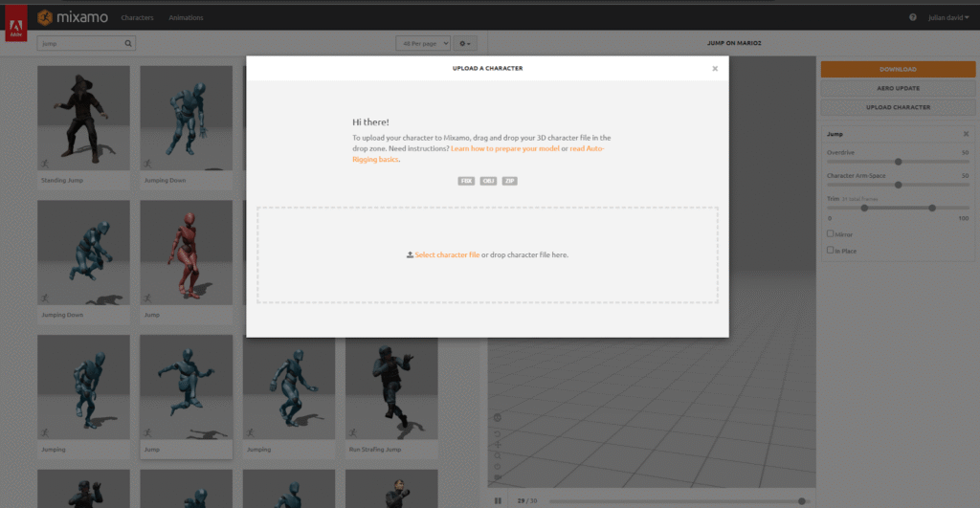980x508 pixels.
Task: Click running-man icon on Run Strafing Jump thumbnail
Action: [353, 432]
